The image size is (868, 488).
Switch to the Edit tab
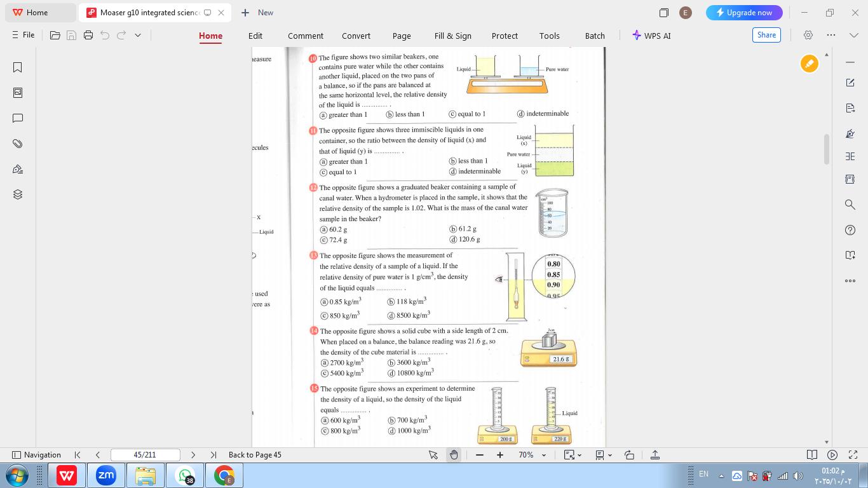(255, 36)
